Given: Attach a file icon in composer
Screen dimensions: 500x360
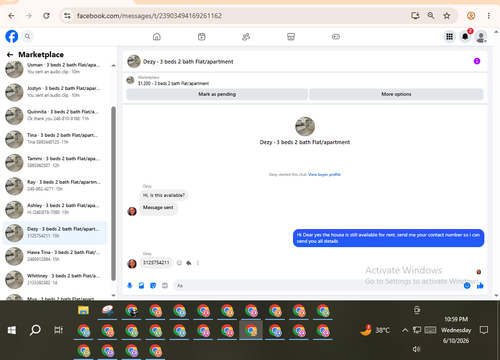Looking at the screenshot, I should click(x=141, y=286).
